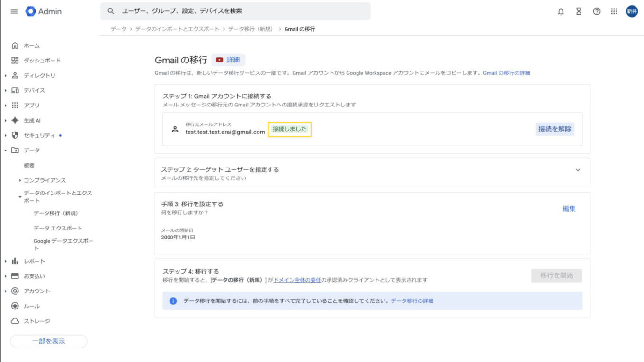Open the 詳細 video button

tap(228, 60)
